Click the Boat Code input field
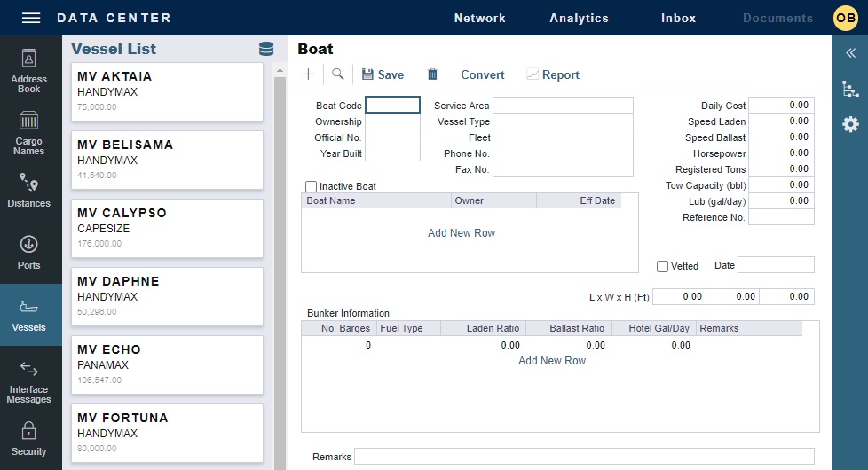 (392, 106)
